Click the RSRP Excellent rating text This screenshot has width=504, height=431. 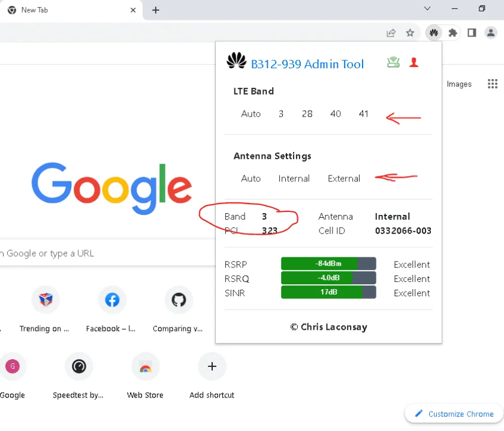(412, 265)
